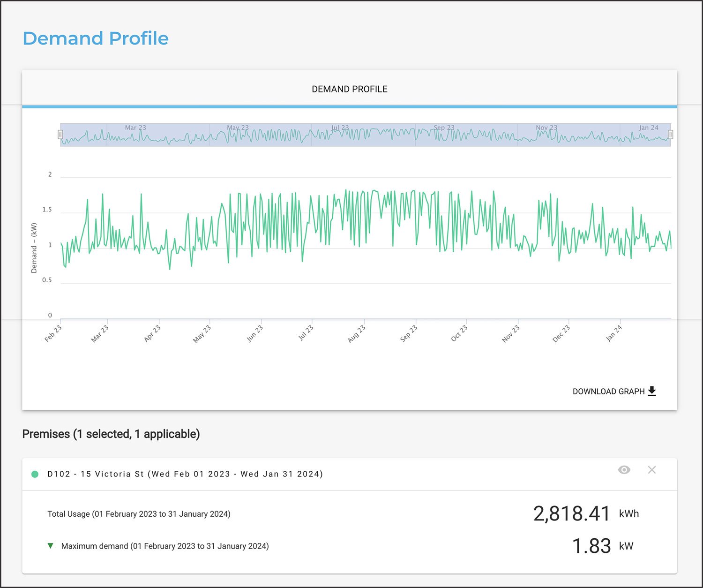
Task: Click the Nov 23 label in range navigator
Action: [547, 128]
